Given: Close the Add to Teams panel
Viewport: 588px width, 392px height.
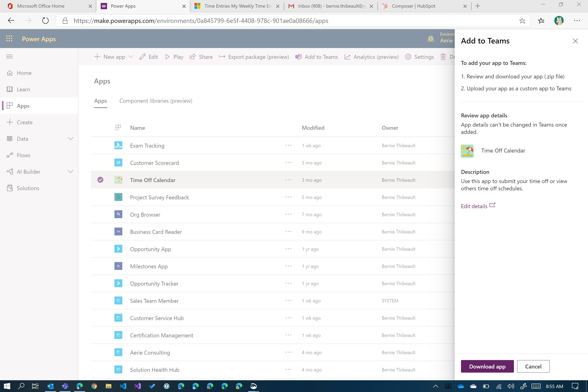Looking at the screenshot, I should click(x=575, y=41).
